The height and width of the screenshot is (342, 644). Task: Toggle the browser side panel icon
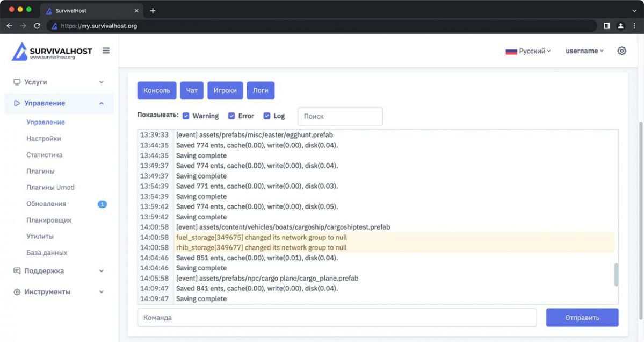click(606, 26)
